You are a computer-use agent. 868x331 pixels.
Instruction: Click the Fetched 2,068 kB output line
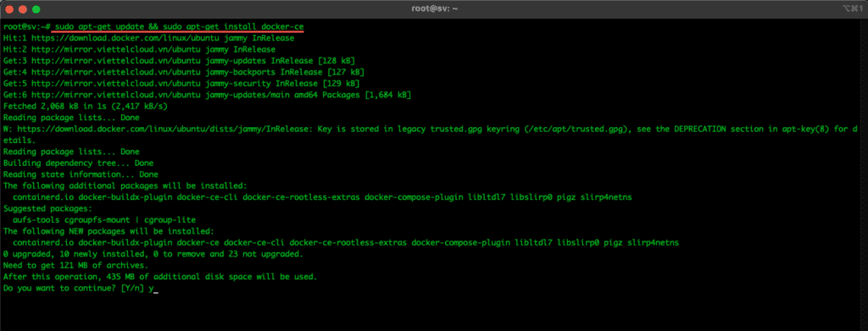(x=86, y=106)
